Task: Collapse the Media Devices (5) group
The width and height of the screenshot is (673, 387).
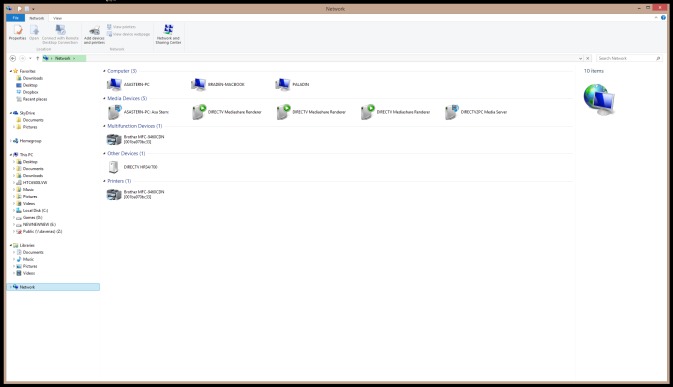Action: coord(104,98)
